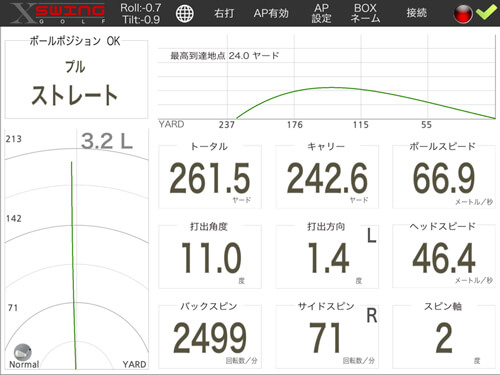This screenshot has height=375, width=500.
Task: Click the red recording indicator light
Action: click(x=463, y=13)
